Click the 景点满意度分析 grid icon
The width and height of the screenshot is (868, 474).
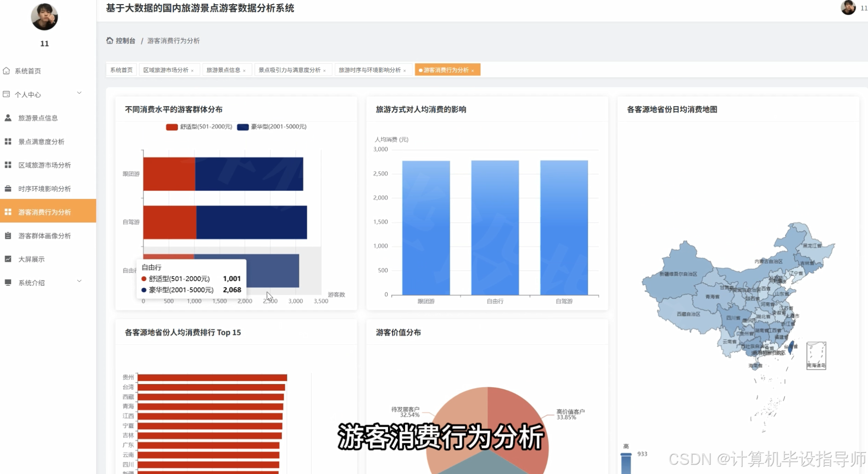[x=8, y=141]
